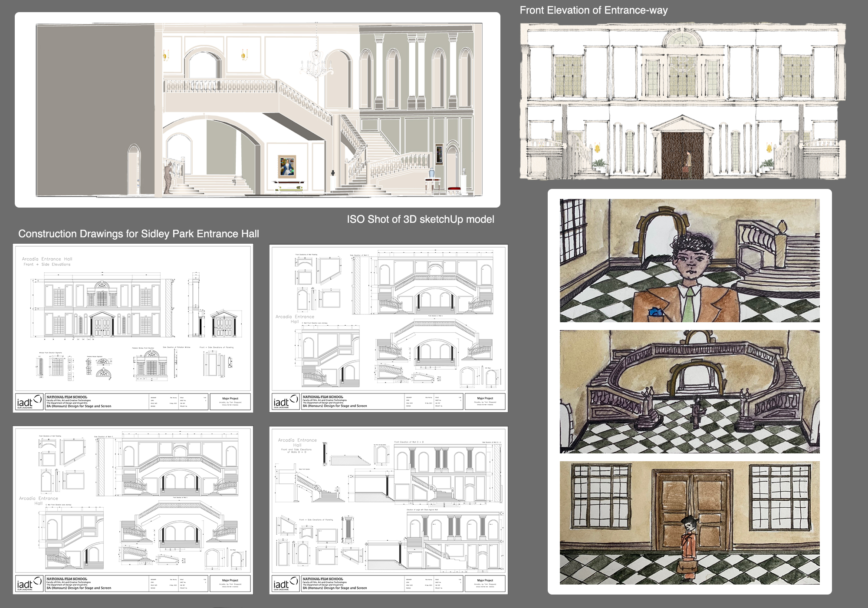Click the iadt logo on top-left drawing sheet
Image resolution: width=868 pixels, height=608 pixels.
tap(29, 402)
